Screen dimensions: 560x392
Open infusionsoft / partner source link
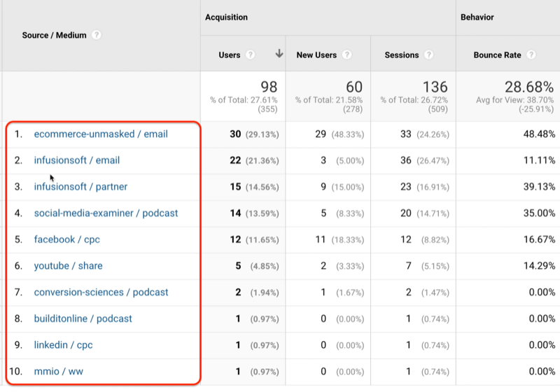tap(80, 187)
